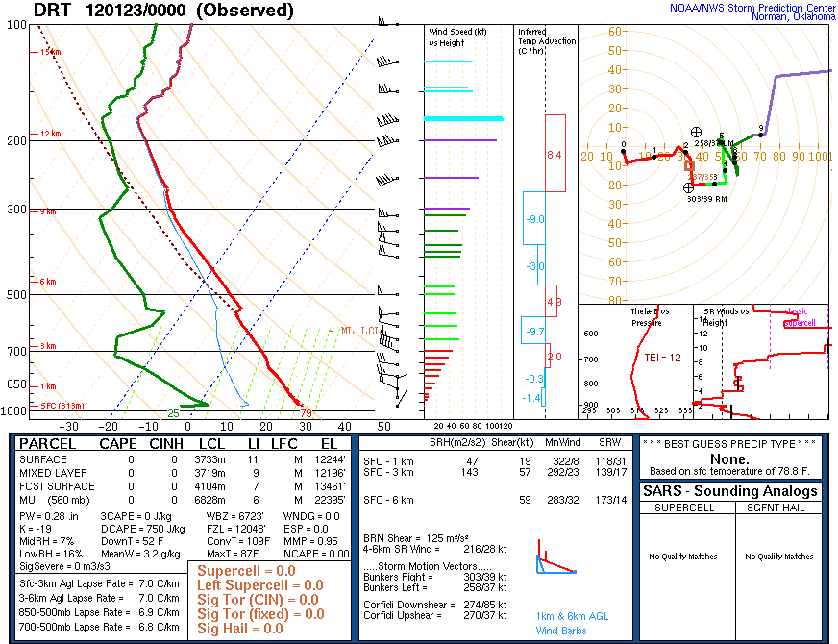Viewport: 838px width, 644px height.
Task: Click the 'classic supercell' magenta label
Action: click(799, 317)
